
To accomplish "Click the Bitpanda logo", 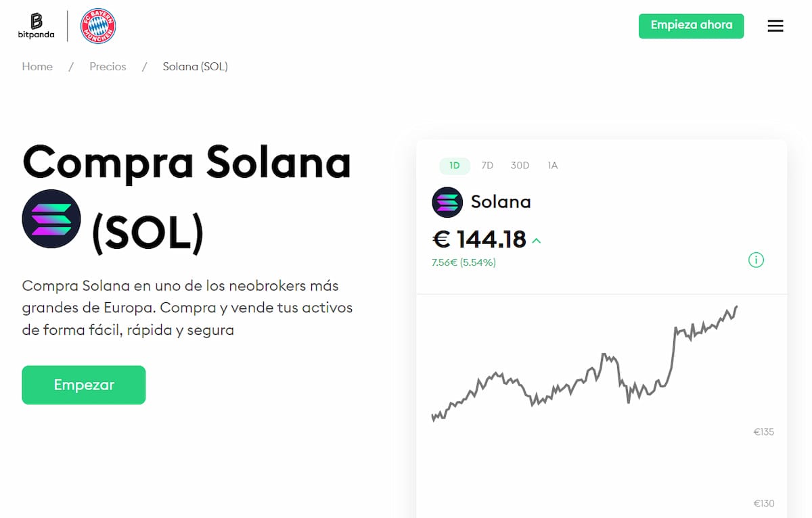I will 35,25.
